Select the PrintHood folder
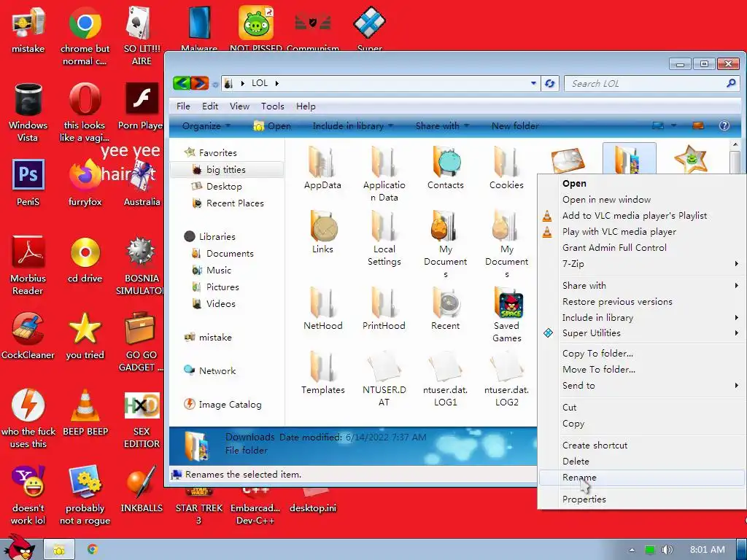Image resolution: width=747 pixels, height=560 pixels. [x=384, y=308]
